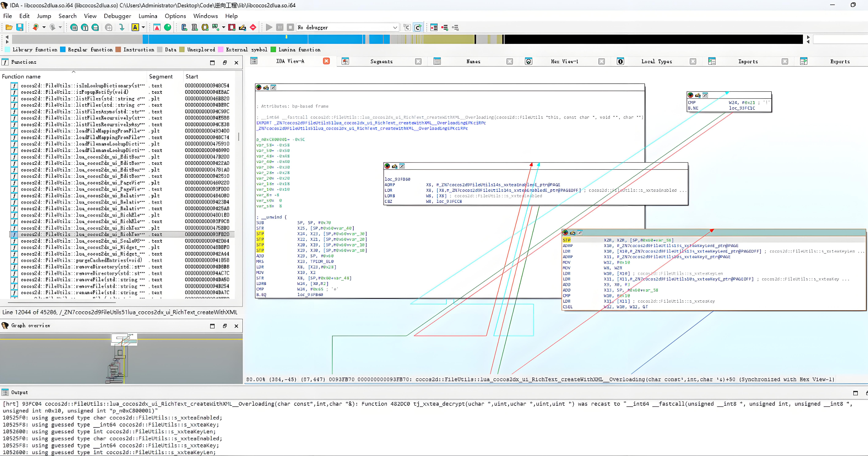Click the Instruction legend color swatch

(x=118, y=49)
